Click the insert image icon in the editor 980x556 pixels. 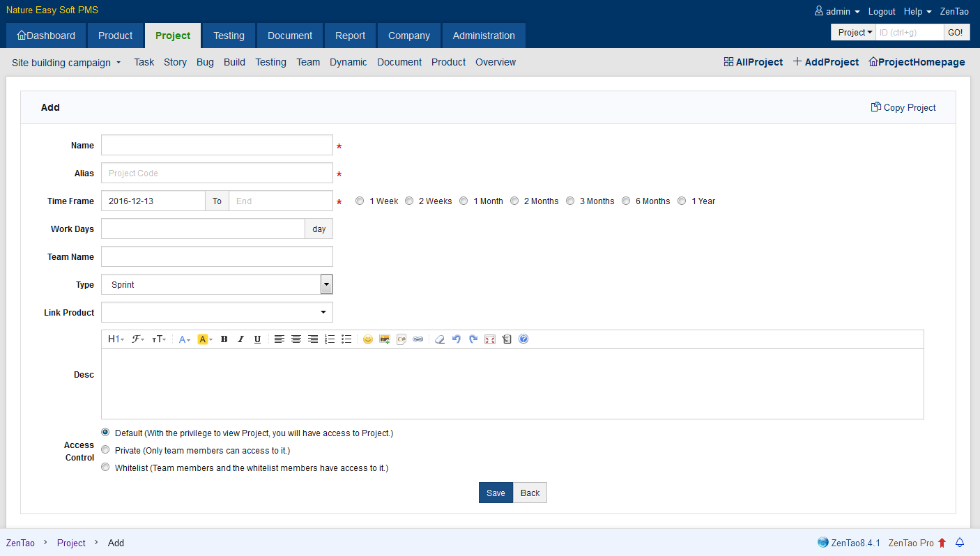tap(384, 339)
